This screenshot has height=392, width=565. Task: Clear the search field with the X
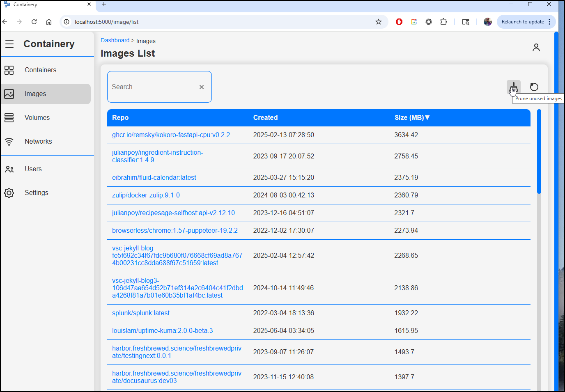(202, 87)
